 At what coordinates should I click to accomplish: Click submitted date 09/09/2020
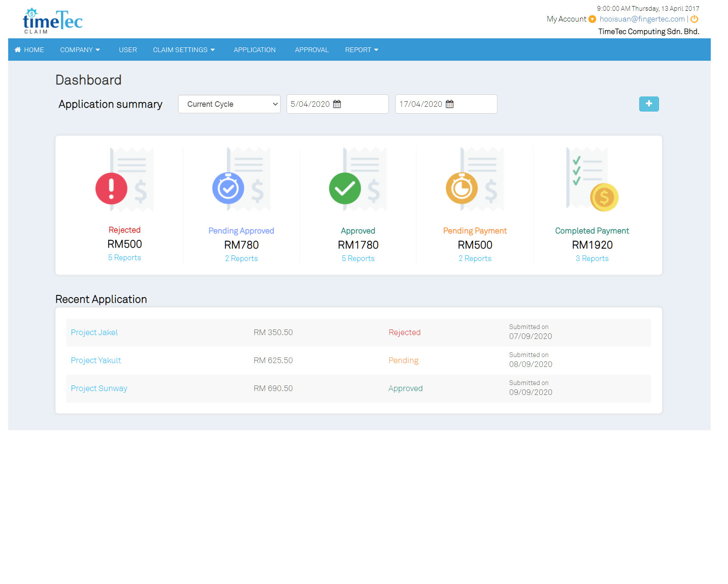coord(531,392)
